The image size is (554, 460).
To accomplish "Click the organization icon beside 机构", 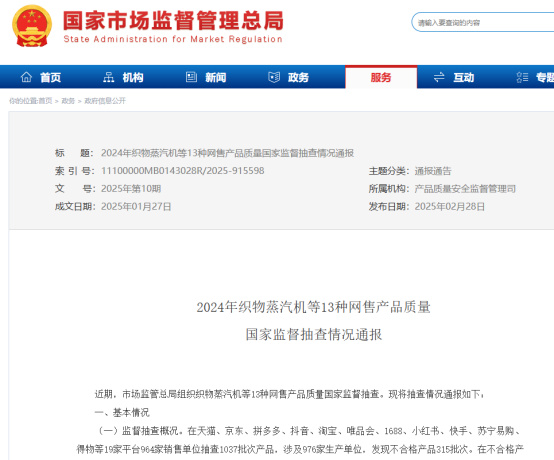I will tap(108, 77).
